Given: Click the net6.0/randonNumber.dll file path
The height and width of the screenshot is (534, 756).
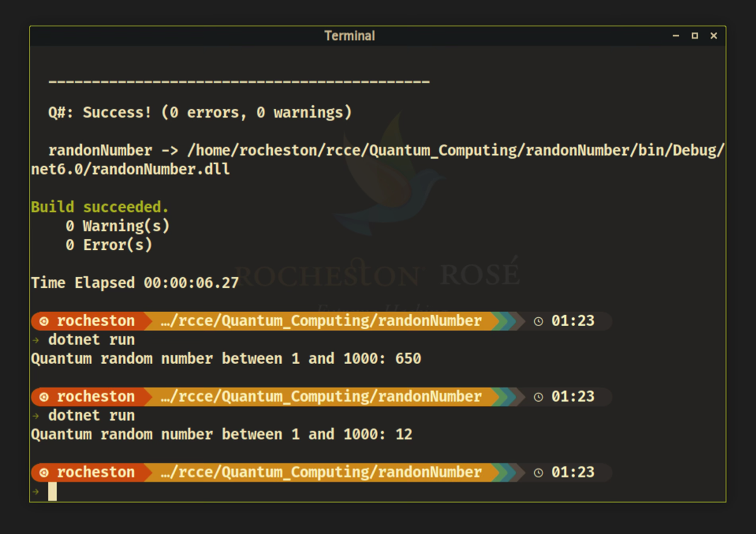Looking at the screenshot, I should click(130, 169).
